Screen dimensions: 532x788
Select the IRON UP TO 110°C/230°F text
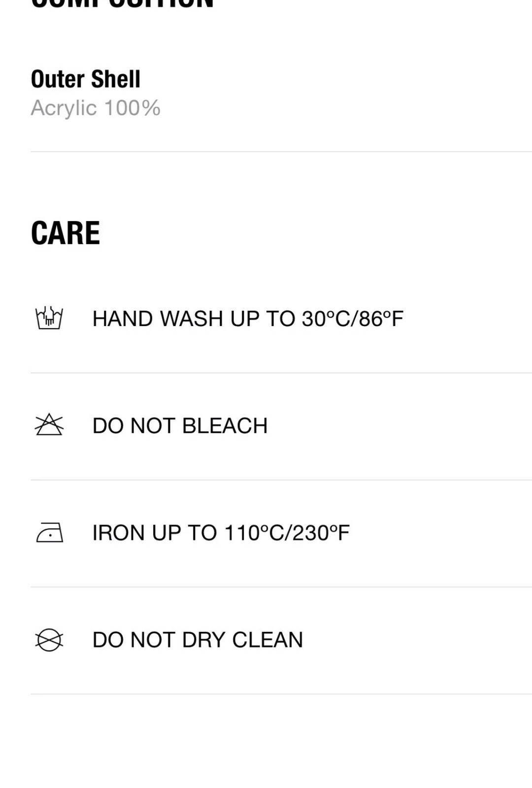(221, 533)
